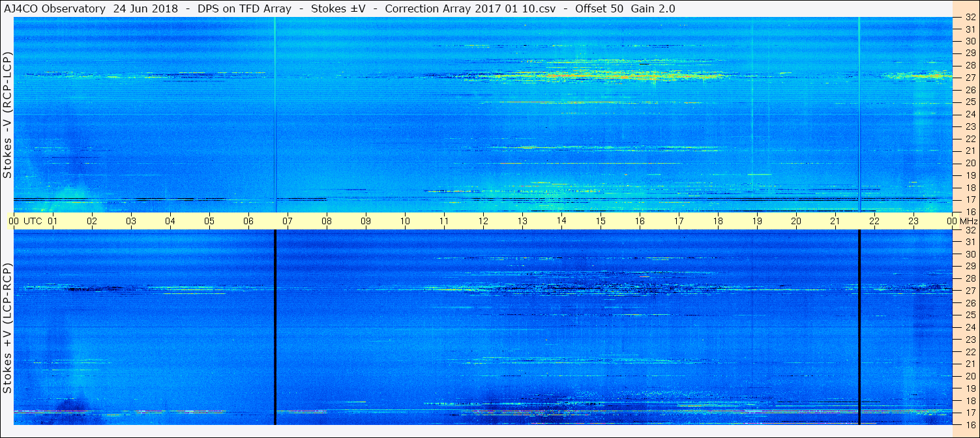This screenshot has height=438, width=980.
Task: Click 20 MHz tick in Stokes -V panel
Action: 970,163
